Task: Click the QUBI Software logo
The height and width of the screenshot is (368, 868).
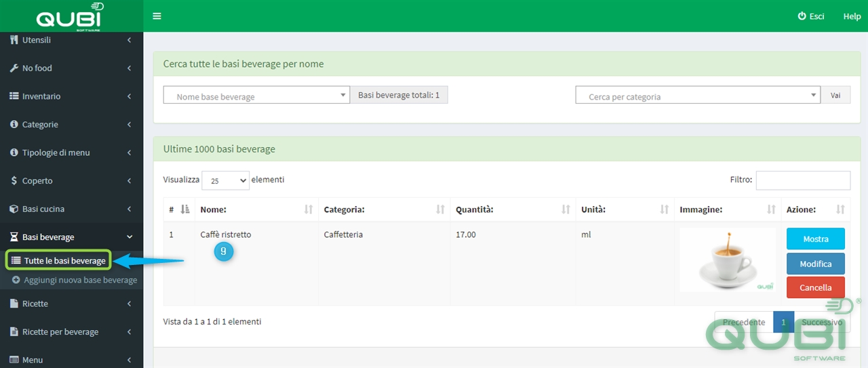Action: 70,16
